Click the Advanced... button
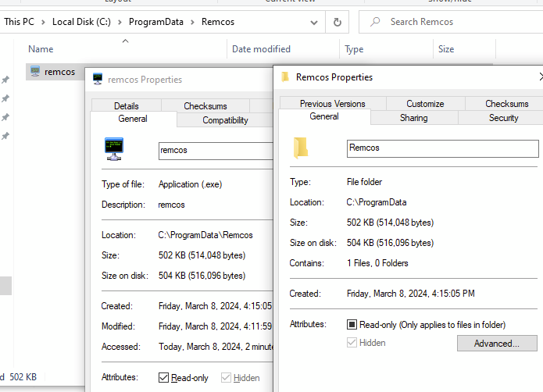543x392 pixels. [x=497, y=344]
